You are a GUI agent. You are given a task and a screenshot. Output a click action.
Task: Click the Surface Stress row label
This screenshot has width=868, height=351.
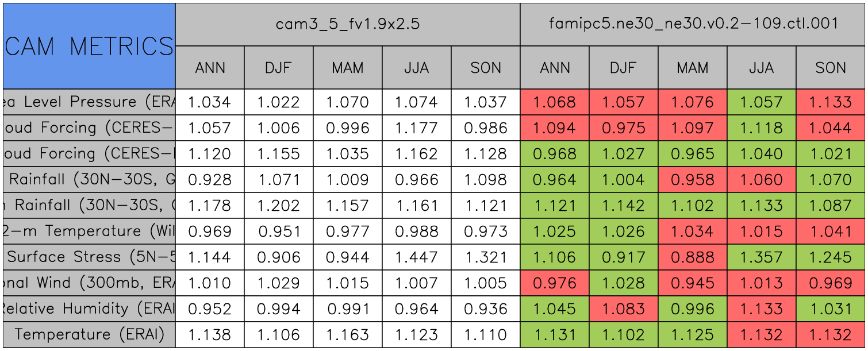89,257
